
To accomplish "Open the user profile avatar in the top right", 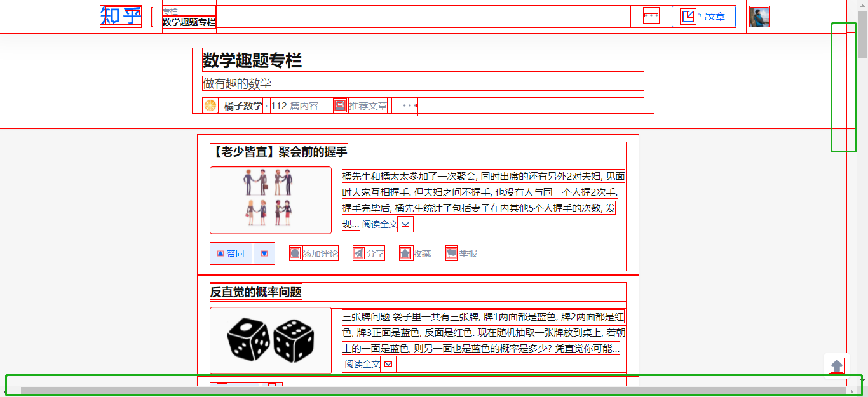I will point(759,17).
